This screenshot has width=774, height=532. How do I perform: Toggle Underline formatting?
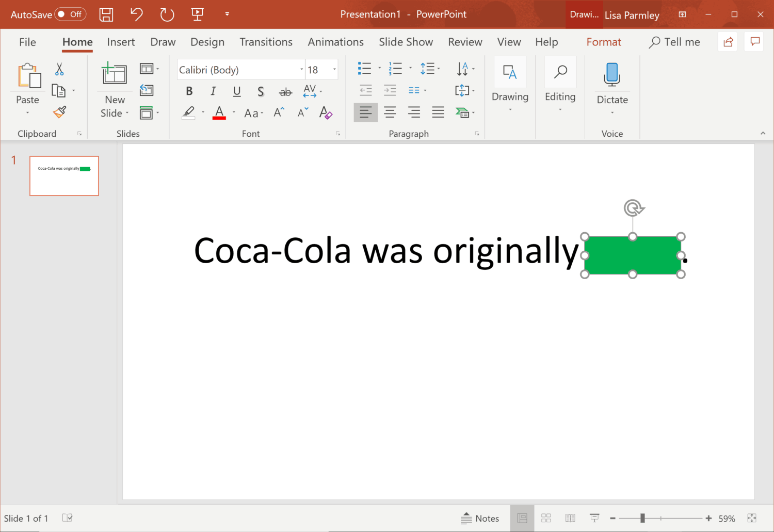(237, 91)
